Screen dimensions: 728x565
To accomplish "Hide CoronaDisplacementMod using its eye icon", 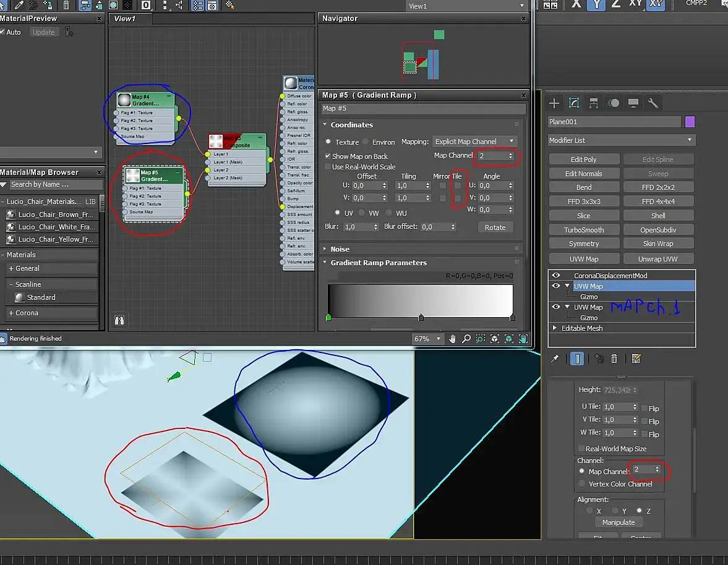I will coord(556,276).
